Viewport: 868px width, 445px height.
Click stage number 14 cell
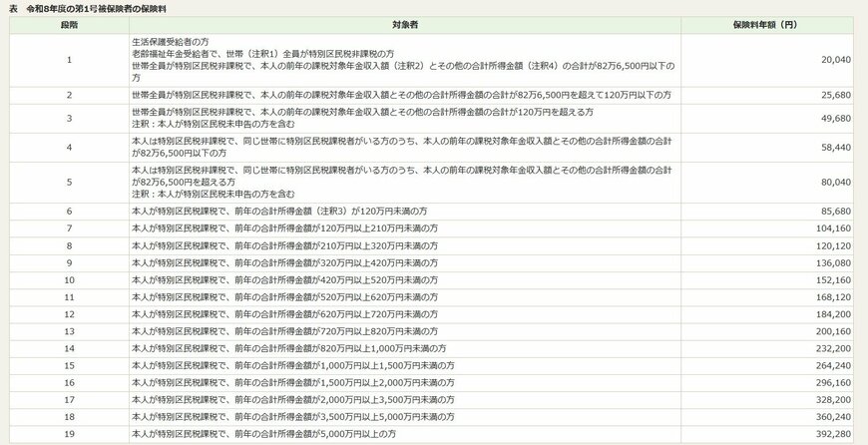(x=69, y=348)
